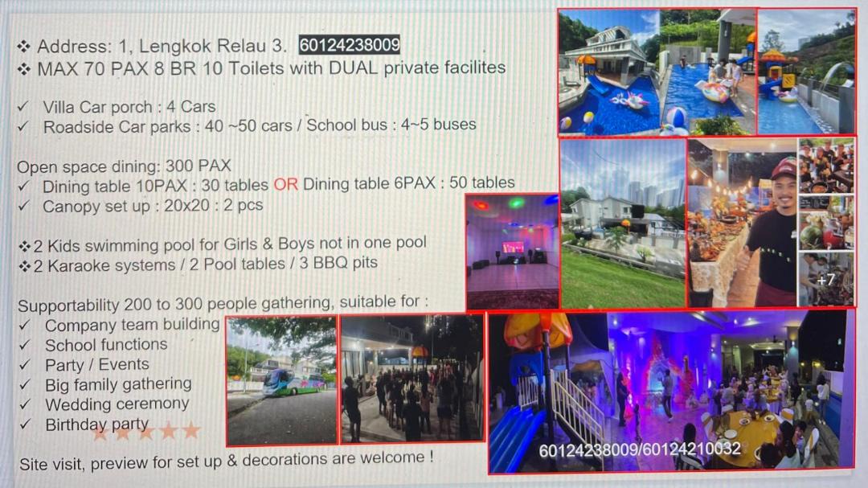Open the villa pool with unicorn float photo
Screen dimensions: 868x488
pyautogui.click(x=608, y=72)
